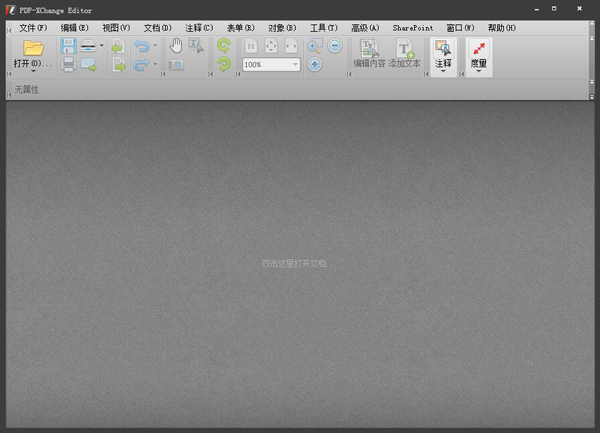Maximize the PDF-XChange Editor window
Screen dimensions: 600x433
(554, 8)
